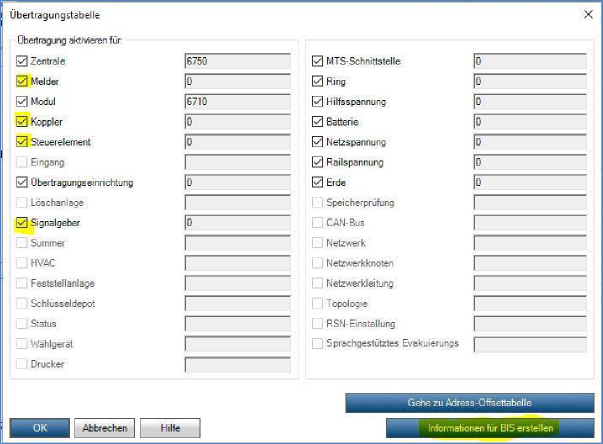Click the Speicherprüfung checkbox
This screenshot has height=444, width=603.
317,202
